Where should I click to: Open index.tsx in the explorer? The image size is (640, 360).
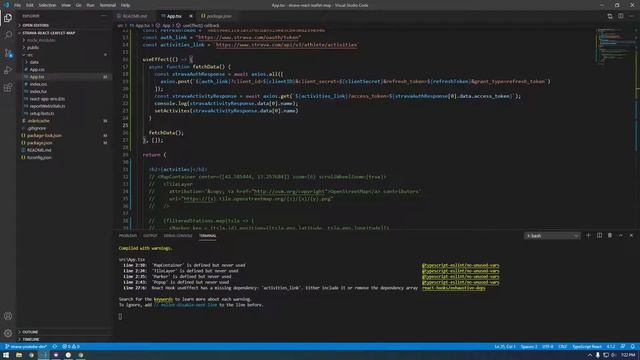(38, 91)
